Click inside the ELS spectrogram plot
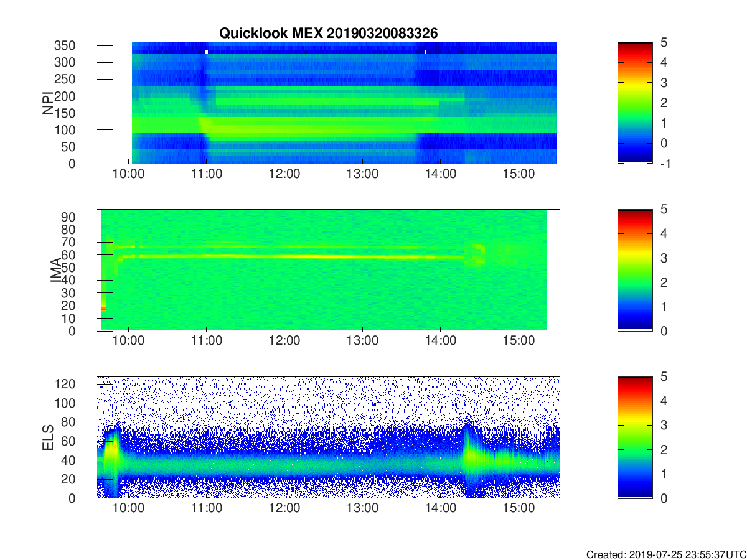This screenshot has height=560, width=747. pos(329,437)
